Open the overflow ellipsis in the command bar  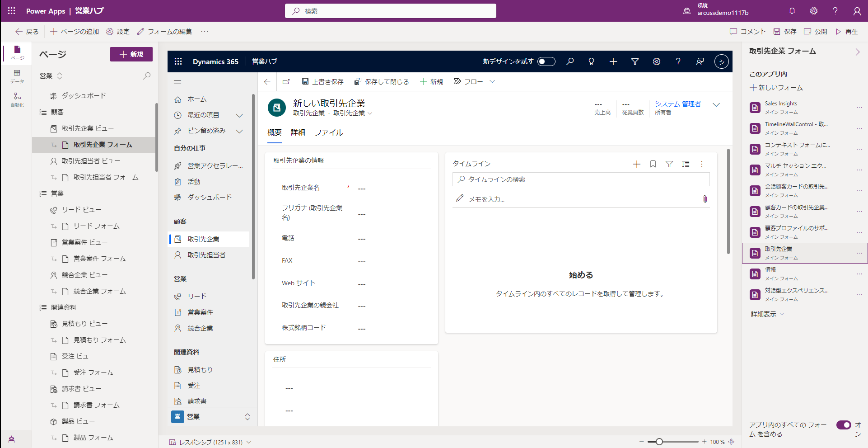(205, 32)
